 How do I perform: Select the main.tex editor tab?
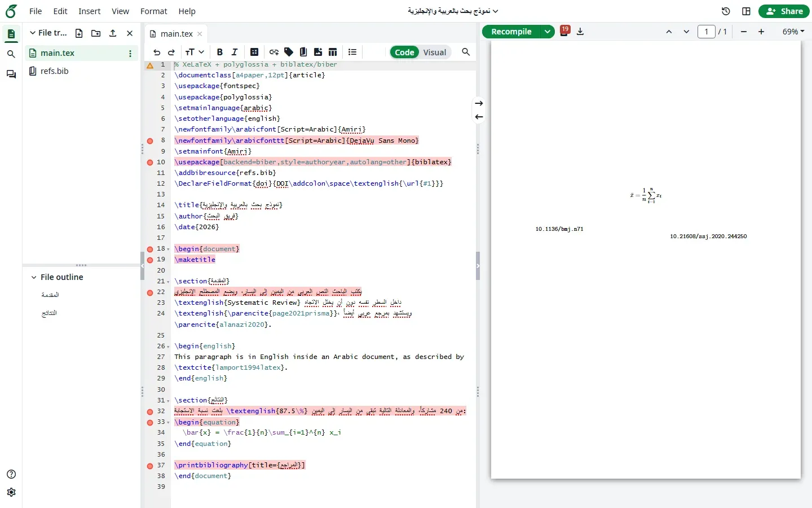[176, 34]
